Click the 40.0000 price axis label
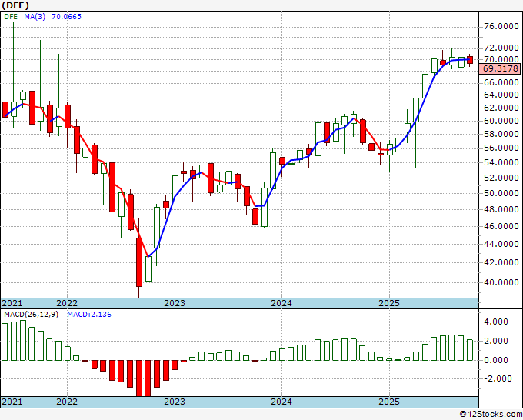Image resolution: width=523 pixels, height=420 pixels. (501, 282)
